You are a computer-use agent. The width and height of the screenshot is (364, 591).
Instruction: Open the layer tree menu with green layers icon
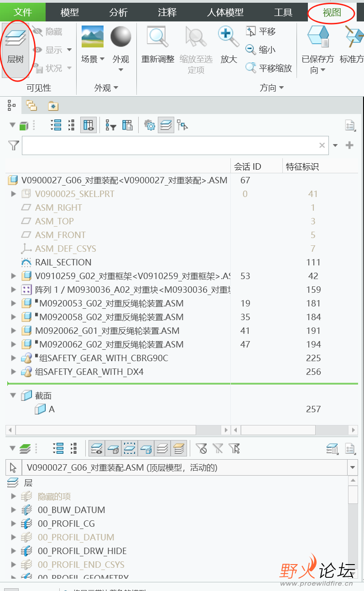click(x=20, y=449)
